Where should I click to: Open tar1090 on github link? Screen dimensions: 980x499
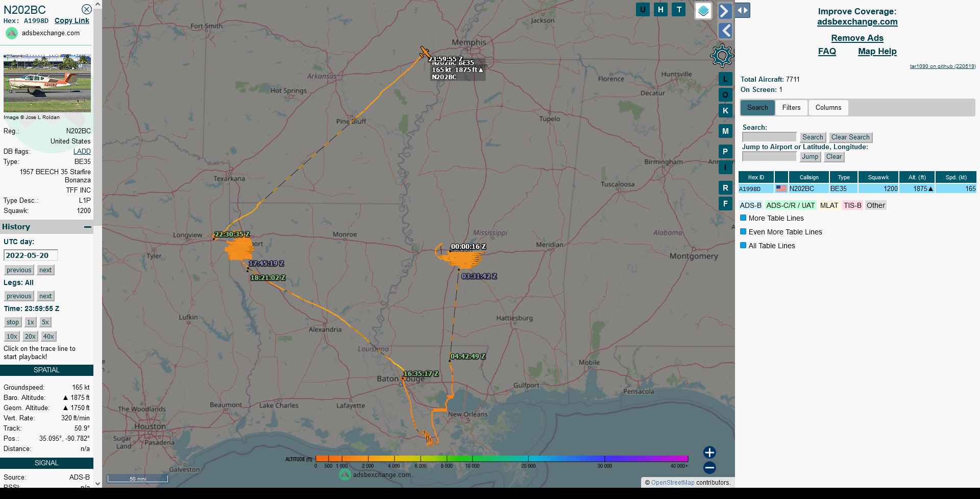tap(943, 66)
